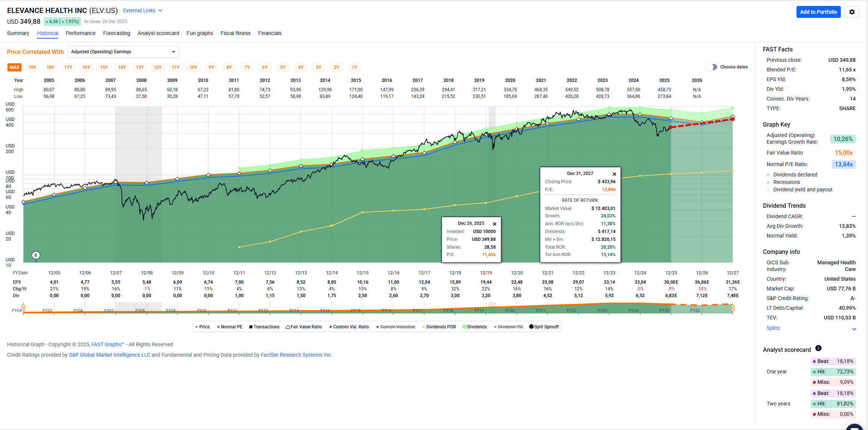The height and width of the screenshot is (430, 868).
Task: Toggle the Choose dates switch
Action: [712, 67]
